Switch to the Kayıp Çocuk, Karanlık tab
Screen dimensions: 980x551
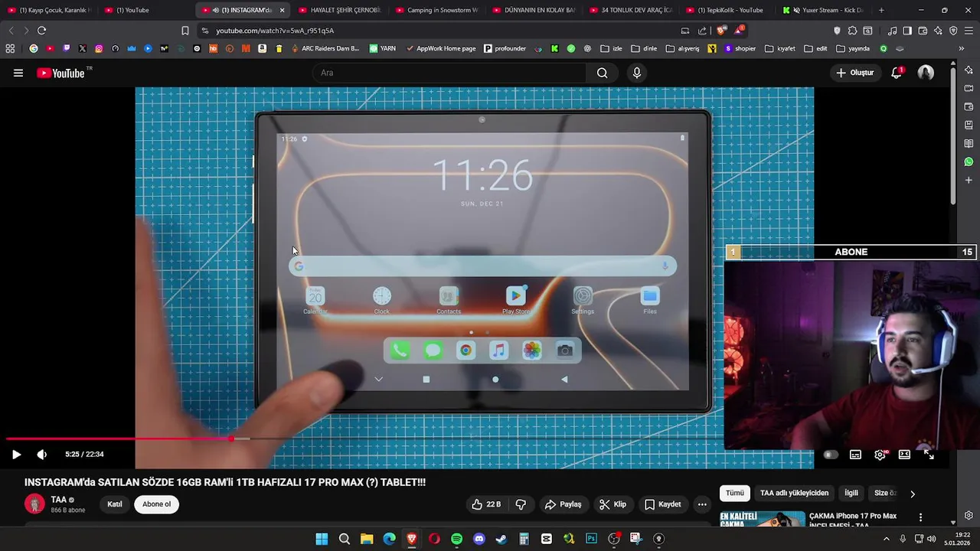pos(50,10)
